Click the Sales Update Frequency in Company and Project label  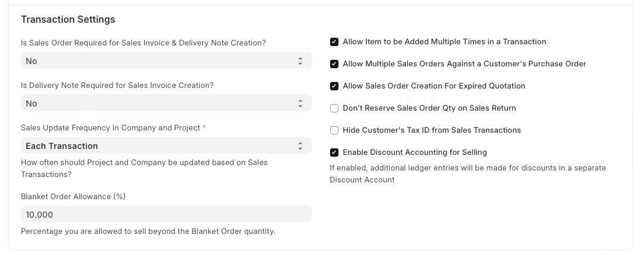pyautogui.click(x=111, y=127)
